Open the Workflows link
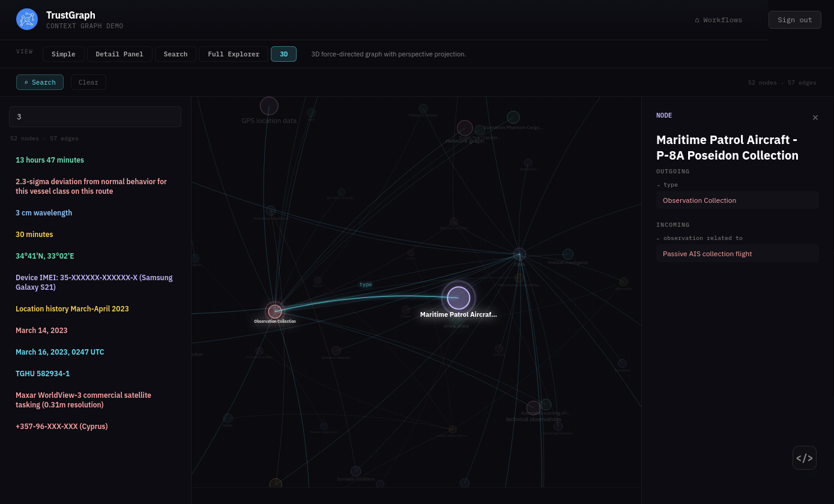834x504 pixels. [718, 20]
